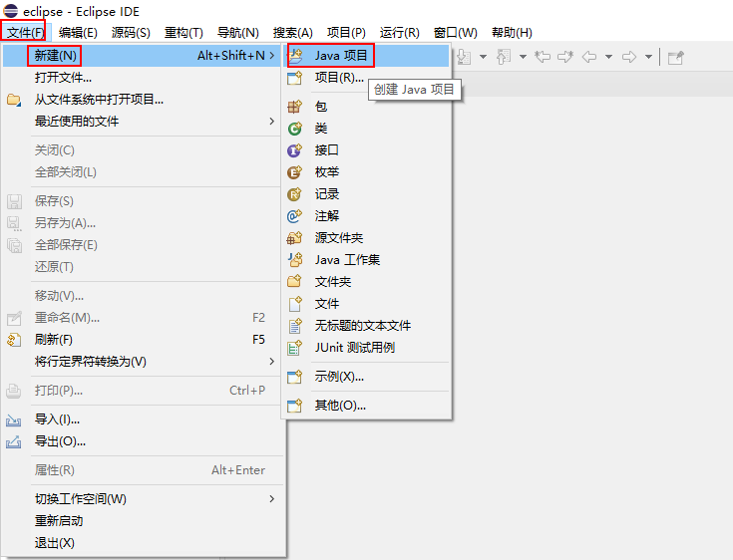Select Java 项目 in the New submenu
Viewport: 733px width, 560px height.
(x=341, y=56)
